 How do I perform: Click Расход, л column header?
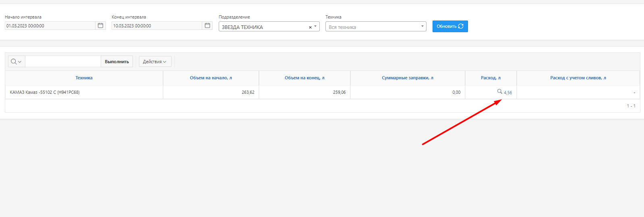pos(491,78)
